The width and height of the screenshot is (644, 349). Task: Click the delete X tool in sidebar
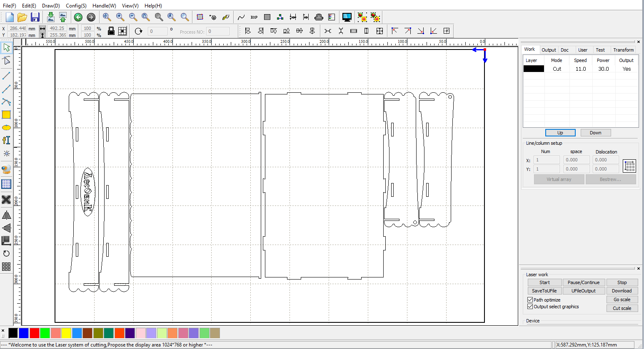click(6, 200)
